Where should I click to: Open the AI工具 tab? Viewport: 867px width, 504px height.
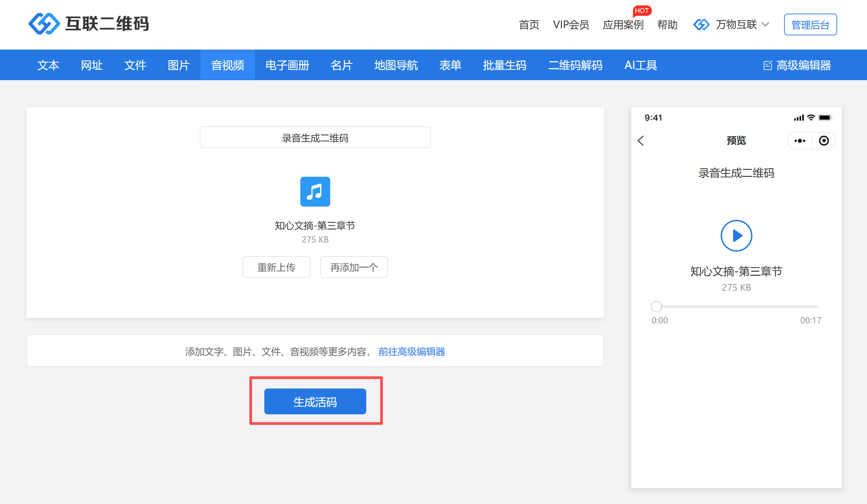point(641,65)
